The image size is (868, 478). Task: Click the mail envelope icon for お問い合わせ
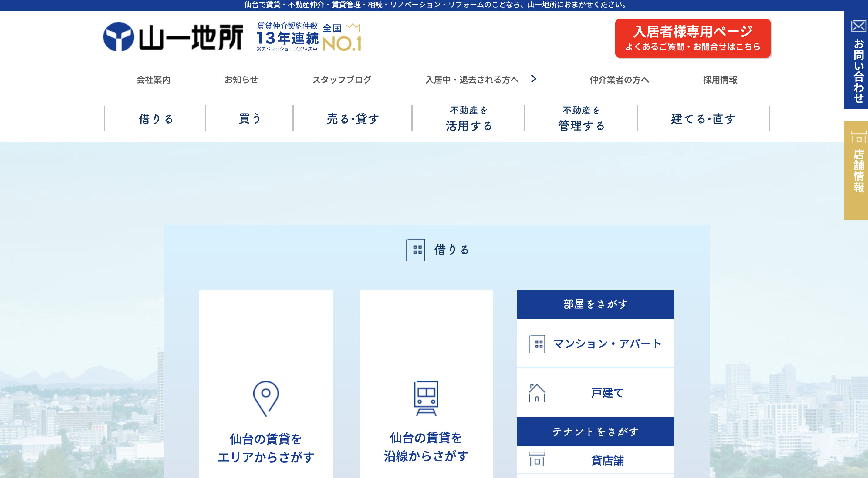[858, 26]
